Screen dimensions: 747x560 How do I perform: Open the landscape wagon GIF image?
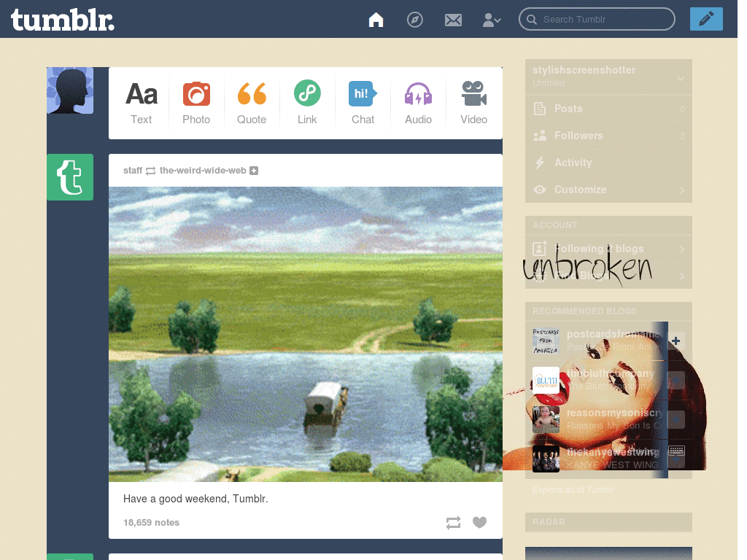pyautogui.click(x=306, y=334)
